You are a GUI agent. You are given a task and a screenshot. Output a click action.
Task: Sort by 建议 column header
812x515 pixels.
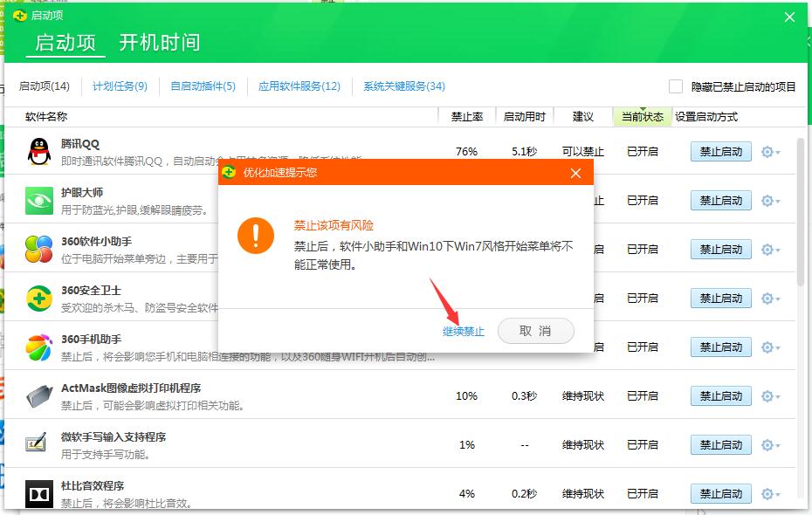click(x=583, y=117)
